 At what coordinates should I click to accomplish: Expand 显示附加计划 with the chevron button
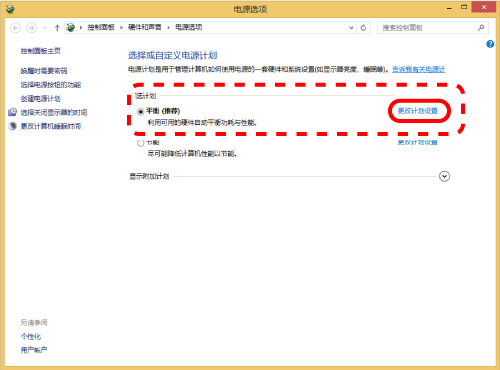pos(444,176)
